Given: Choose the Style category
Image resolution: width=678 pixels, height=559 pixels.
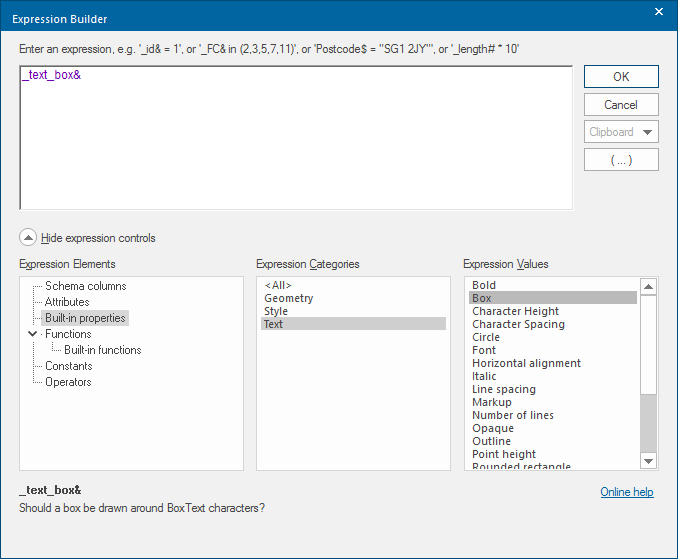Looking at the screenshot, I should point(276,311).
